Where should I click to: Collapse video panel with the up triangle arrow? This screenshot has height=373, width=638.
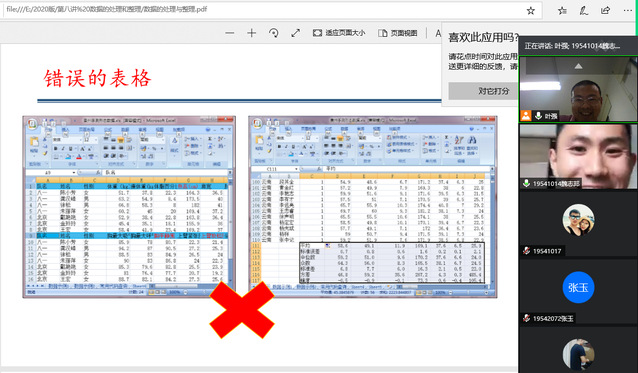[x=578, y=66]
